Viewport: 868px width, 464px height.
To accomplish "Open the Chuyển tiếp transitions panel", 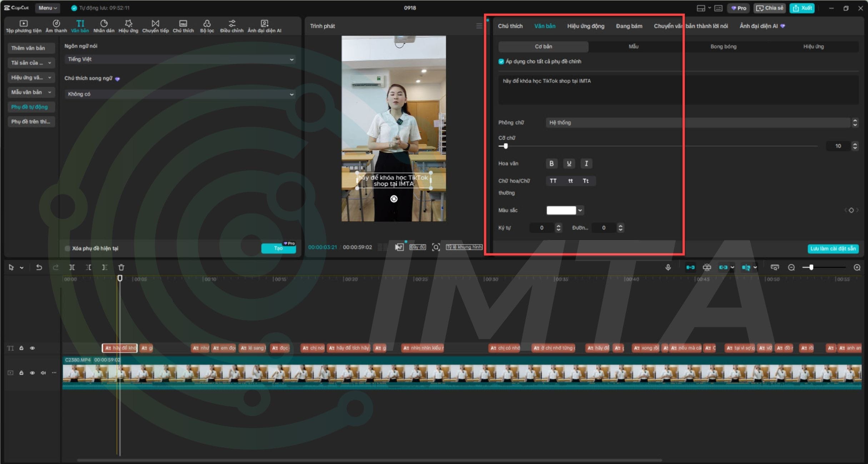I will click(155, 26).
